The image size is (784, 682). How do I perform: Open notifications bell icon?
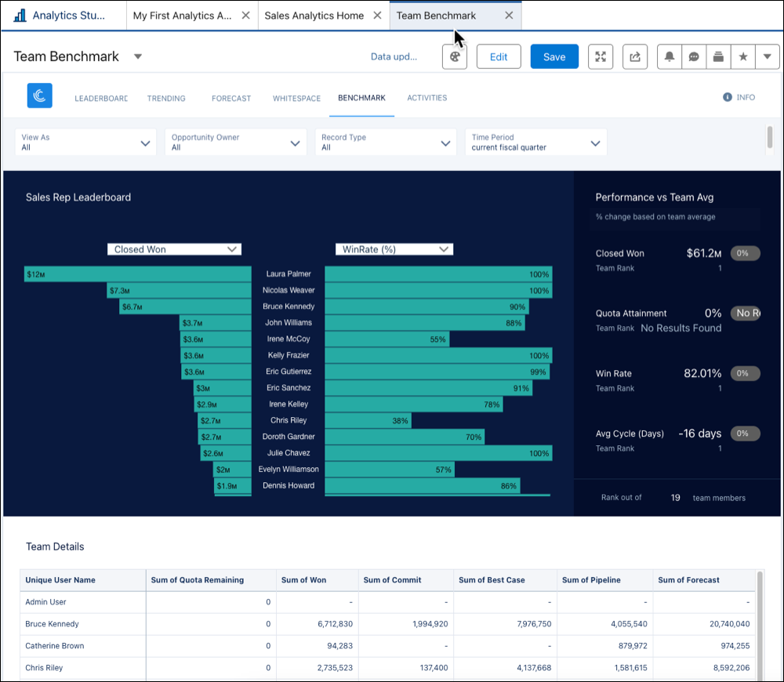(x=669, y=56)
